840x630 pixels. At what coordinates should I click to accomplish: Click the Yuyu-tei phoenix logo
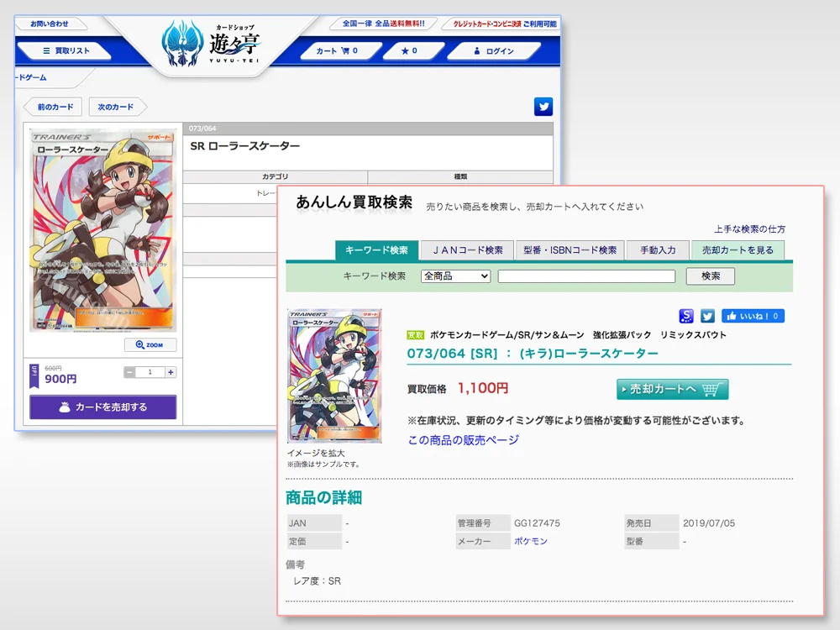click(182, 44)
